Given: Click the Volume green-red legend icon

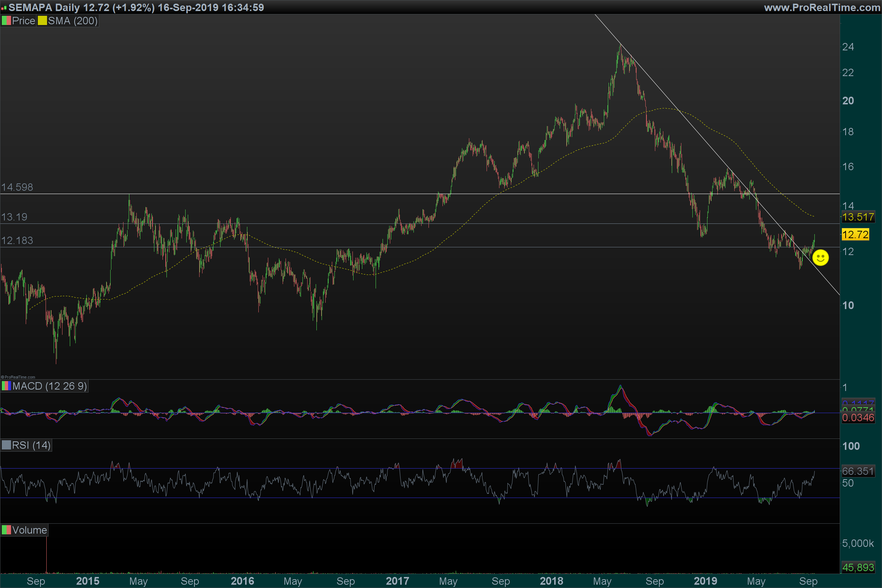Looking at the screenshot, I should pos(6,530).
